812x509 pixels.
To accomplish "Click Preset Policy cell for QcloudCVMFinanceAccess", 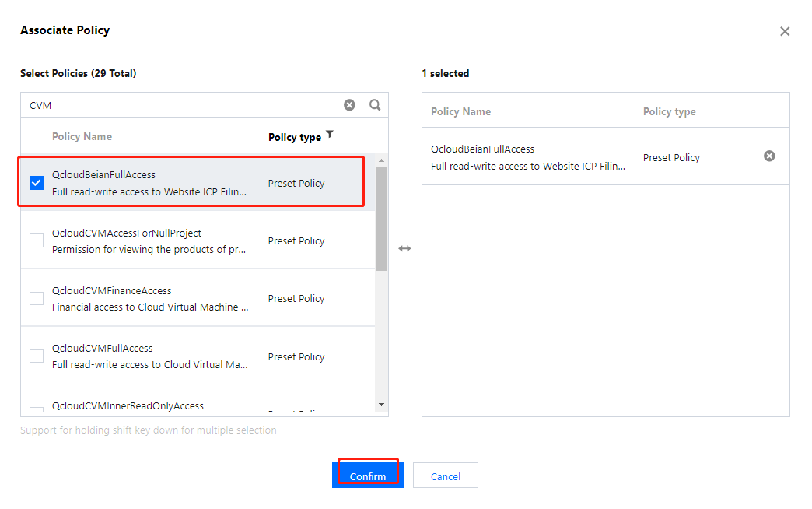I will [x=296, y=299].
